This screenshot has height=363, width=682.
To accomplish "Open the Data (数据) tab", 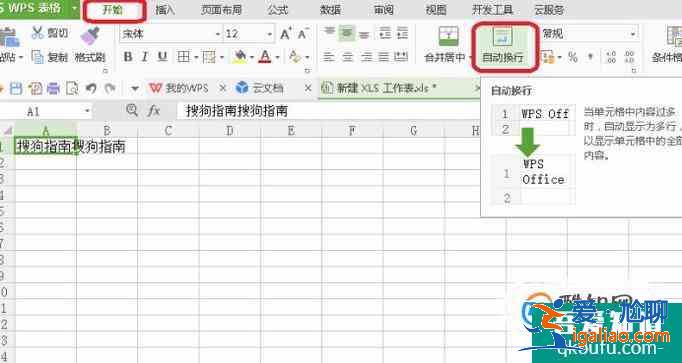I will coord(331,10).
